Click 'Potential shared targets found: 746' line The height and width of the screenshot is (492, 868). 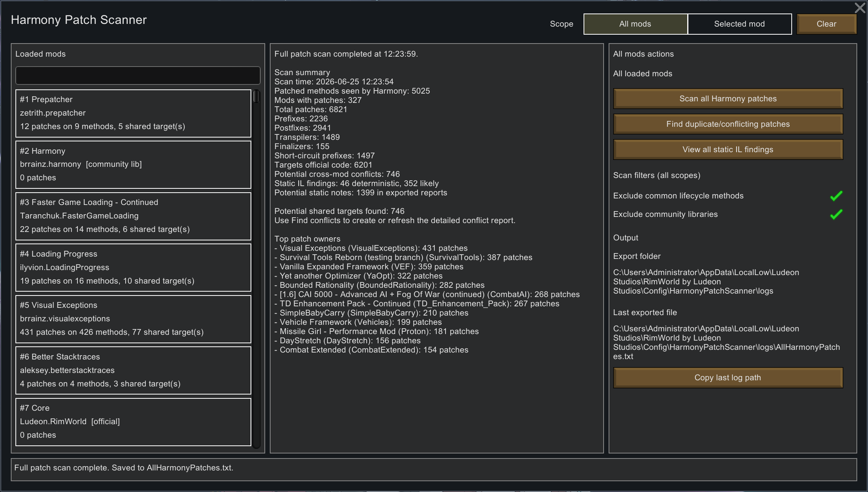click(339, 211)
